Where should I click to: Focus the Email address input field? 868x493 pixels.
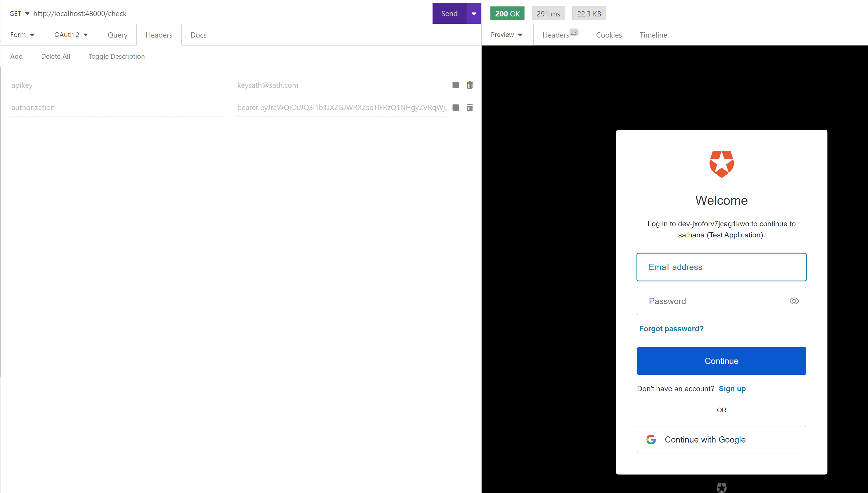click(721, 267)
